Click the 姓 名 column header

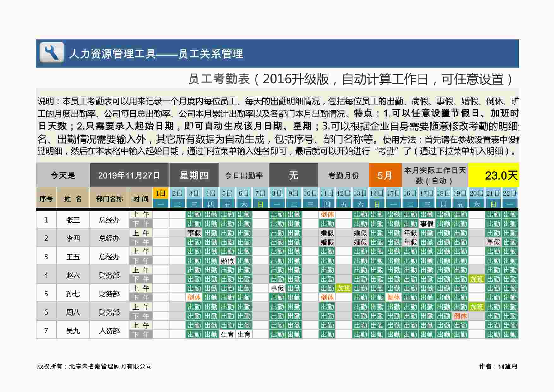pos(73,199)
